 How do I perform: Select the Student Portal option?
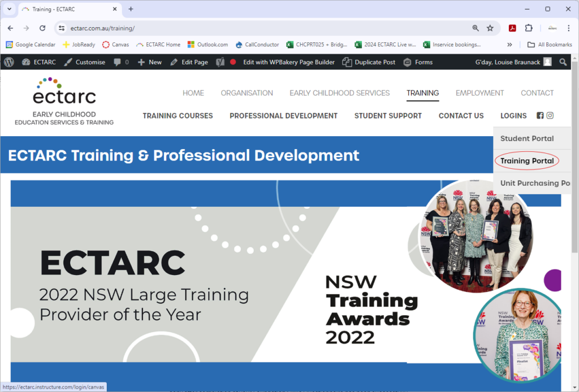526,138
